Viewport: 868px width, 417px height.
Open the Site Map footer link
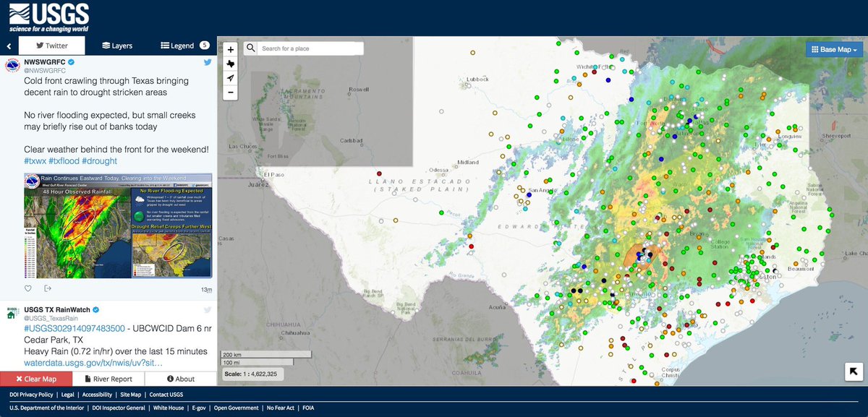point(131,395)
